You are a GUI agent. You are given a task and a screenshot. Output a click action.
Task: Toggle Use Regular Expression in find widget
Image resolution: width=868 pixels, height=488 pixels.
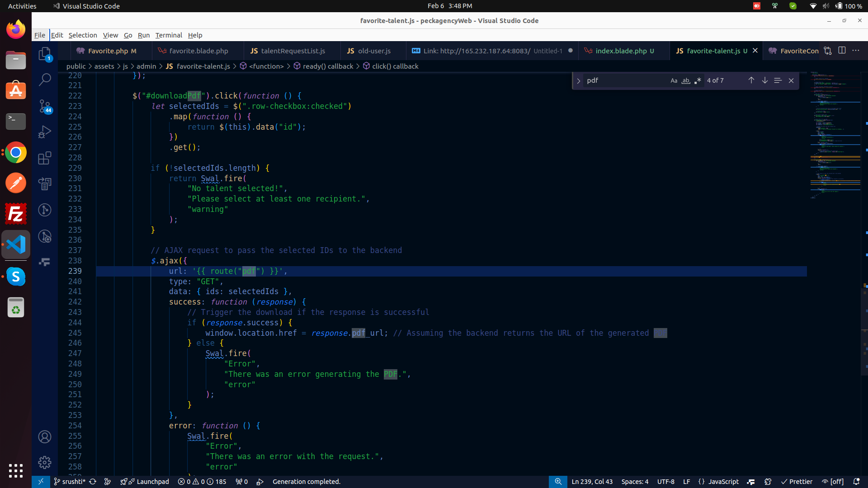(698, 80)
